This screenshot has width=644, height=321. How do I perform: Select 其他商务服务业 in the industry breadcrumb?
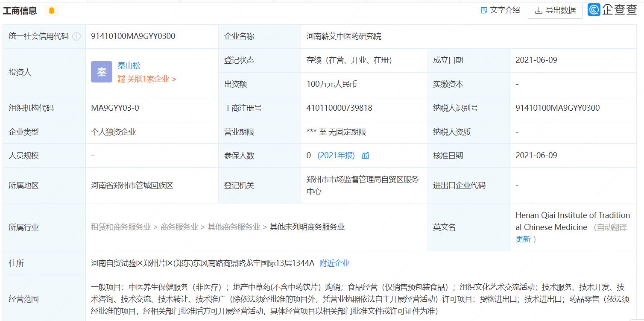coord(234,227)
